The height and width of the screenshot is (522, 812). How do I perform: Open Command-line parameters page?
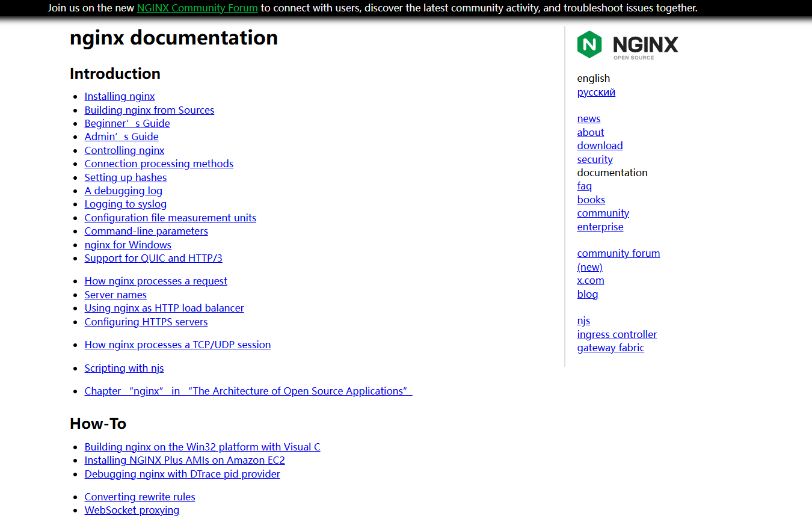click(146, 231)
